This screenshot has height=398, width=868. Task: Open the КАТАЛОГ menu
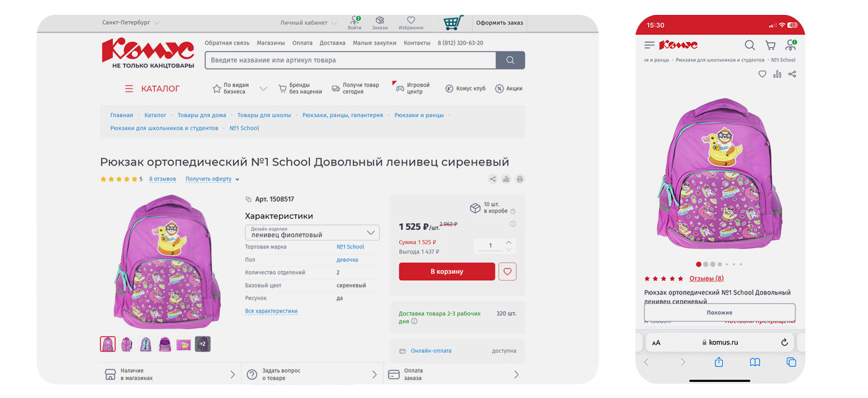pyautogui.click(x=153, y=89)
